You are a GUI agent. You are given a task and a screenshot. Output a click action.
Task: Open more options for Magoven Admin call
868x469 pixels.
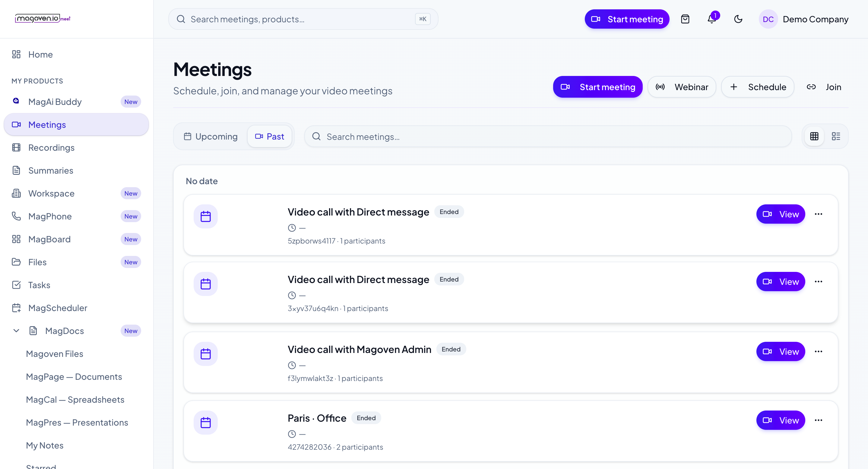pos(819,351)
